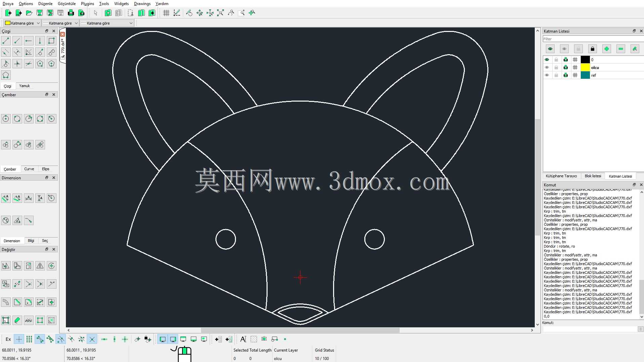Toggle print setting for the ref layer
The width and height of the screenshot is (644, 362).
[x=566, y=75]
